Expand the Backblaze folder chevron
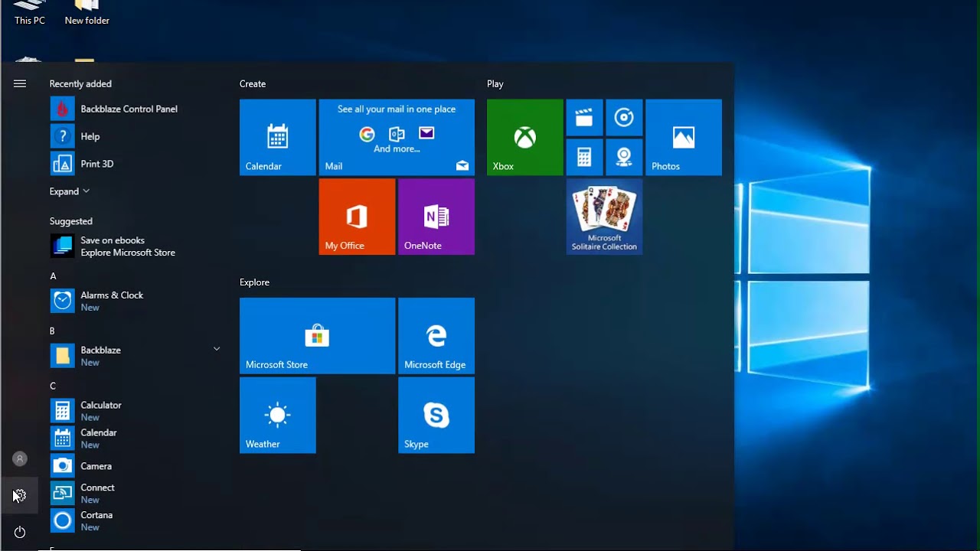 [x=216, y=349]
